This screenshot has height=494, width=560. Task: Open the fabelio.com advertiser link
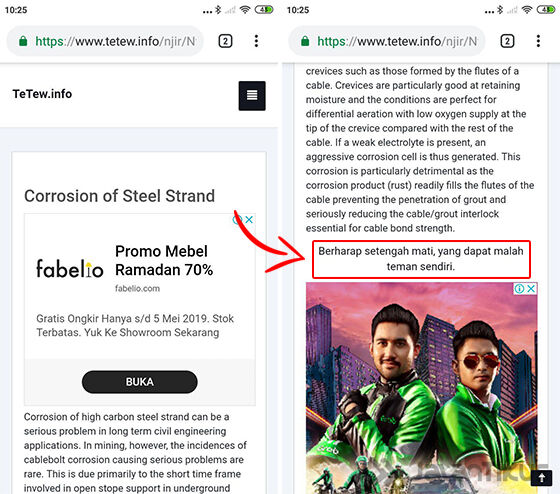138,288
